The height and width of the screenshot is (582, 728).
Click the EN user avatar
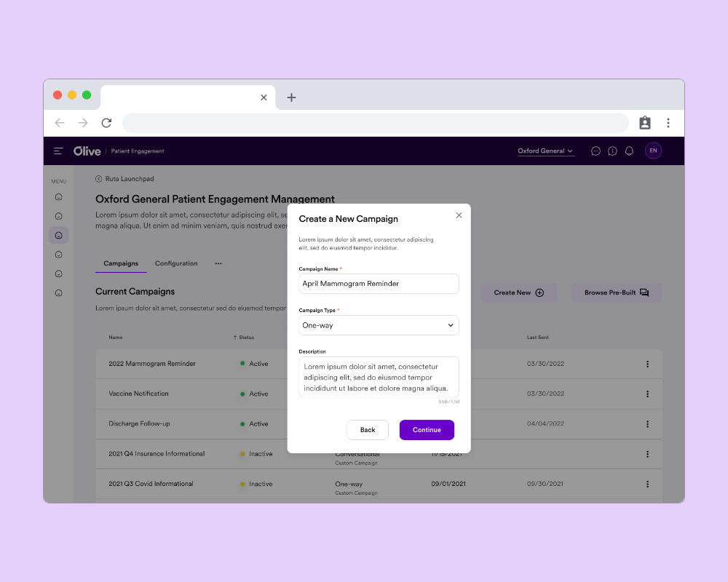[x=653, y=151]
